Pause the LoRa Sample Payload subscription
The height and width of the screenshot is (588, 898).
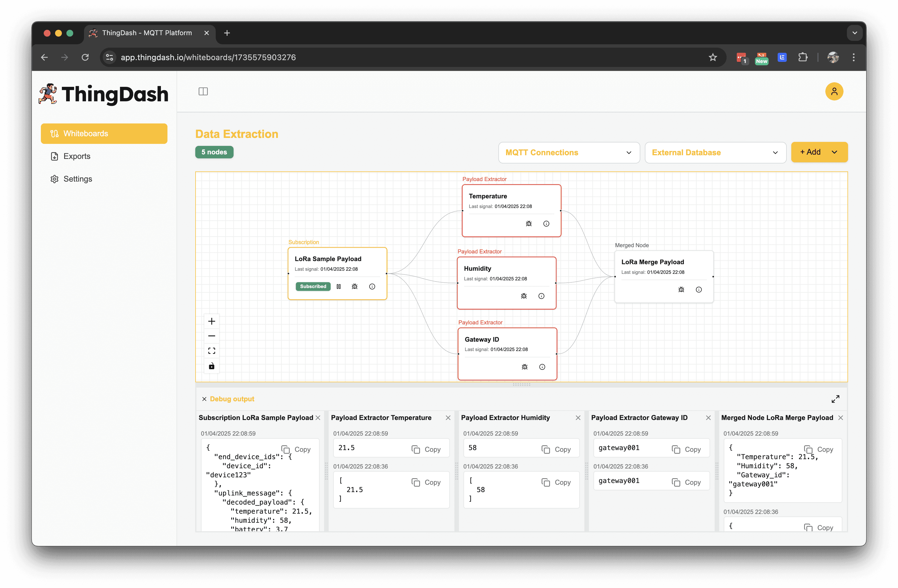338,287
